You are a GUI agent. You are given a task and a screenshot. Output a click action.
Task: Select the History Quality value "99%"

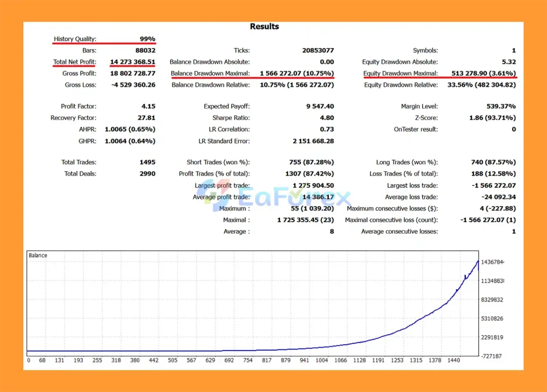pyautogui.click(x=147, y=39)
